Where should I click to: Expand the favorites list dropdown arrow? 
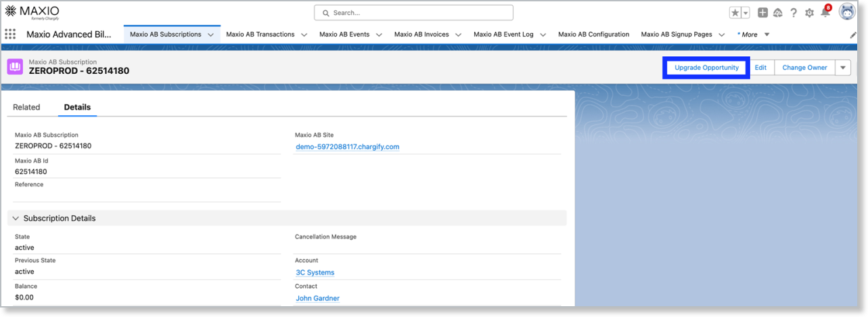click(x=746, y=13)
